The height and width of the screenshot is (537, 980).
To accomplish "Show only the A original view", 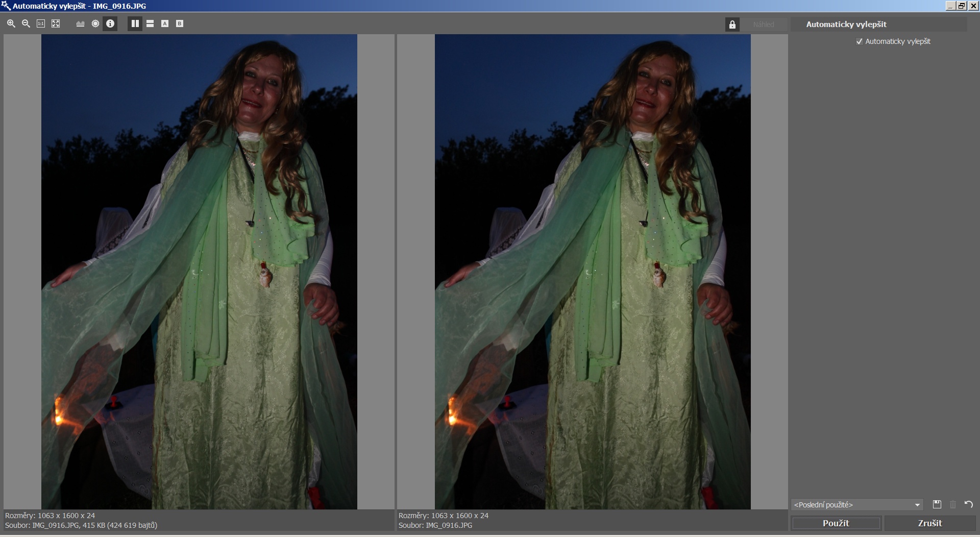I will coord(165,23).
